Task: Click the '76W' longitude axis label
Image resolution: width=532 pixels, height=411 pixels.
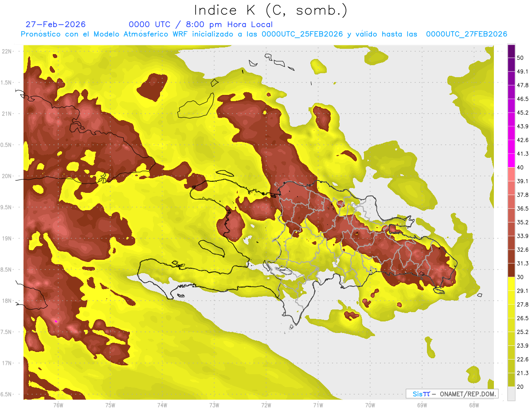Action: pyautogui.click(x=58, y=405)
